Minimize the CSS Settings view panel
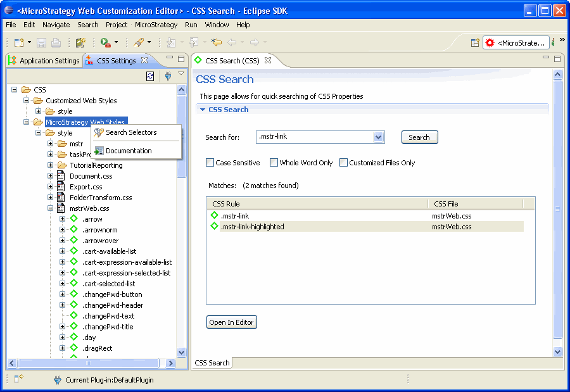Screen dimensions: 570x392 click(x=170, y=57)
